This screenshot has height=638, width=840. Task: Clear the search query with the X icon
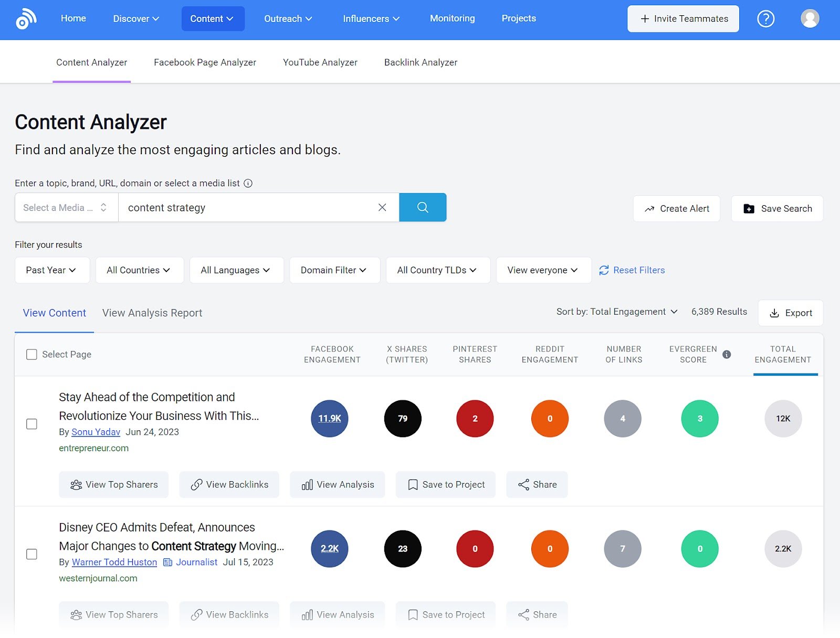[x=382, y=207]
